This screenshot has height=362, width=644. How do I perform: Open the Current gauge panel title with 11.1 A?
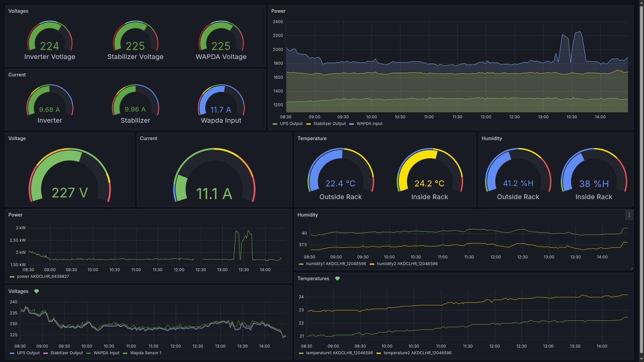[148, 138]
